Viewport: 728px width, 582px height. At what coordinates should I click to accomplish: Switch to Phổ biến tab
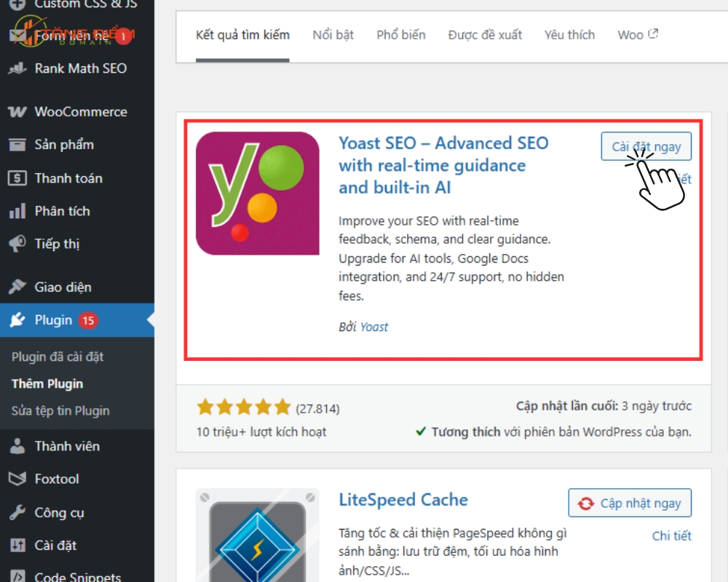click(x=400, y=35)
